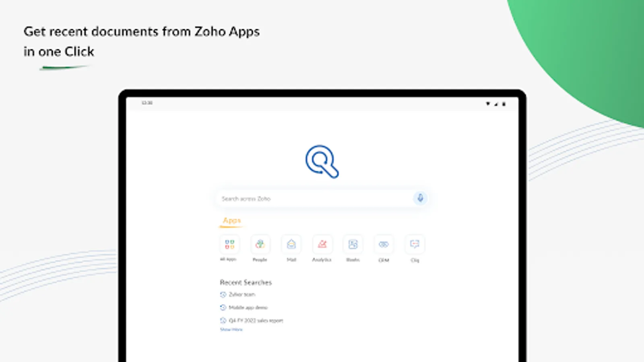
Task: Open the Analytics app icon
Action: pyautogui.click(x=322, y=244)
